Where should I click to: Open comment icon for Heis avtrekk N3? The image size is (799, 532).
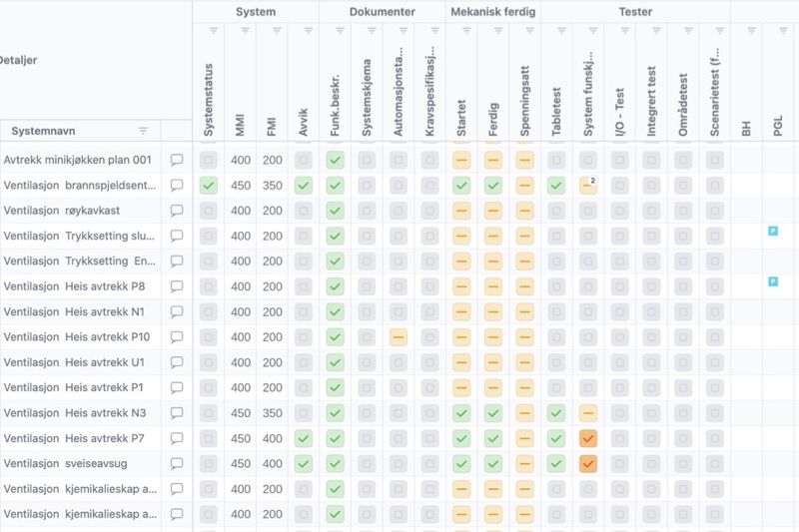tap(177, 413)
